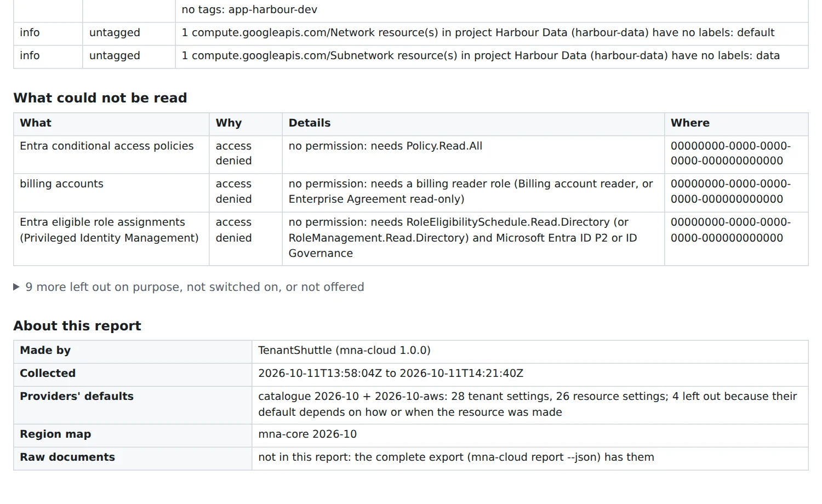Click the "Collected" label
This screenshot has height=504, width=822.
click(x=48, y=373)
